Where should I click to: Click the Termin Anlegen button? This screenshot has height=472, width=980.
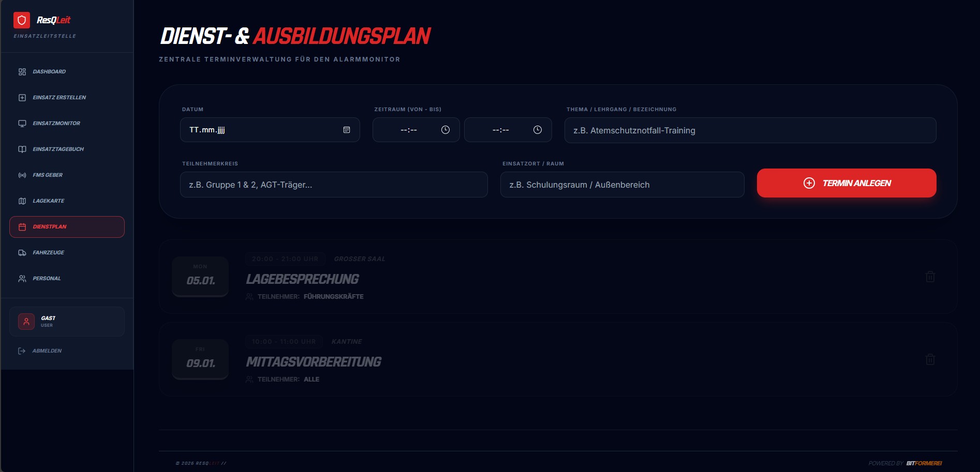[847, 182]
